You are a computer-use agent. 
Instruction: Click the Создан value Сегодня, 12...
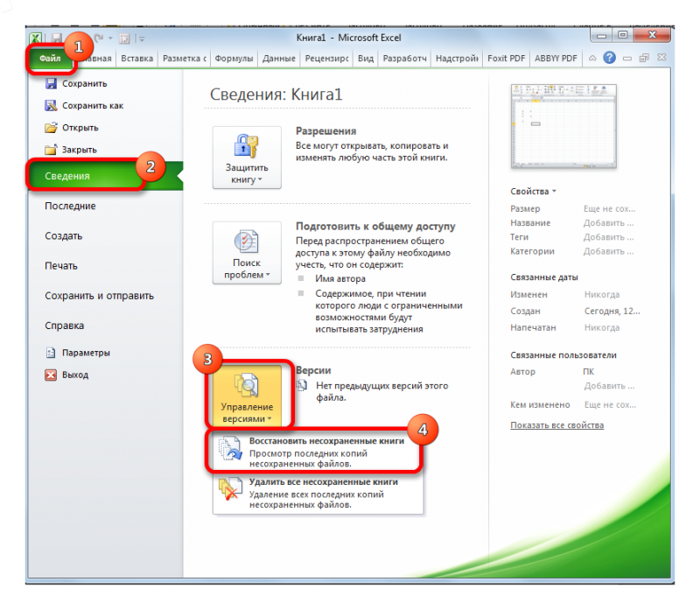pos(612,312)
